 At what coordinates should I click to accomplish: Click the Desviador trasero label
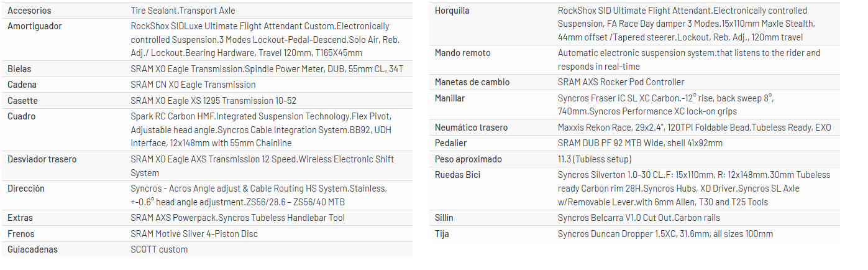(x=42, y=159)
